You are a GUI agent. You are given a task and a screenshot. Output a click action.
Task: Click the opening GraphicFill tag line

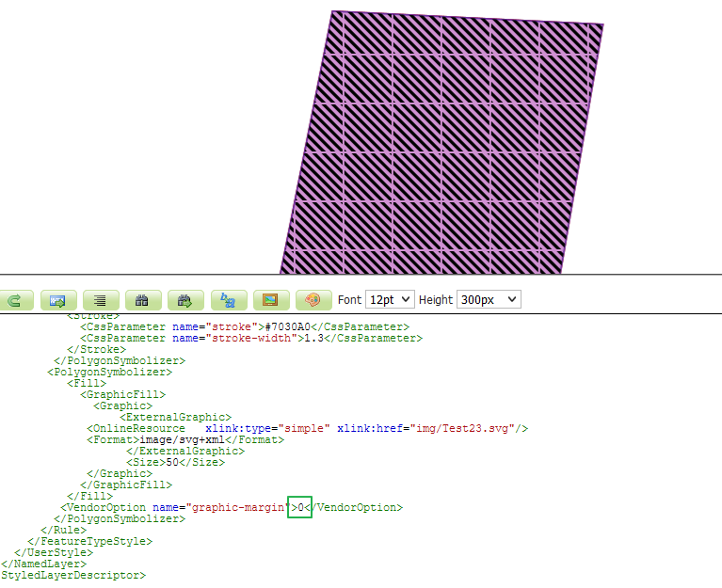point(122,395)
